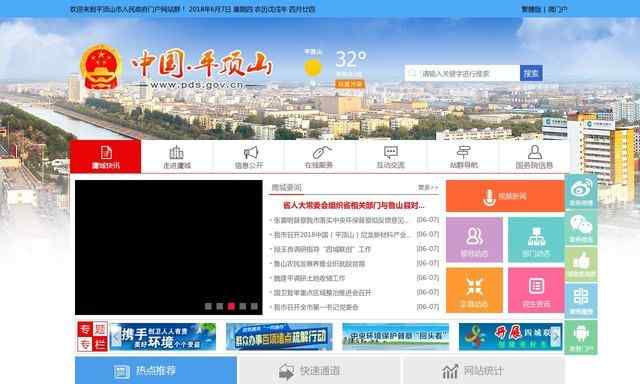Viewport: 640px width, 384px height.
Task: Open the orange microphone video news tile
Action: [x=505, y=196]
